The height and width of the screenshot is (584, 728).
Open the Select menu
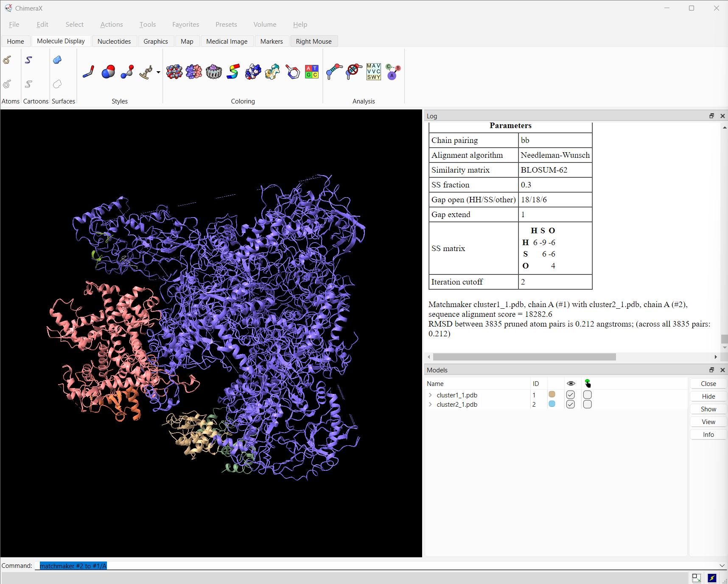(x=74, y=24)
